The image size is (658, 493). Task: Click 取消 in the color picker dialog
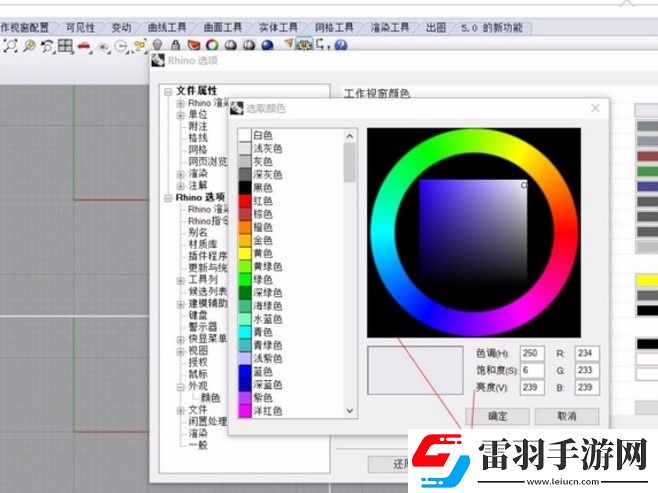[x=567, y=416]
